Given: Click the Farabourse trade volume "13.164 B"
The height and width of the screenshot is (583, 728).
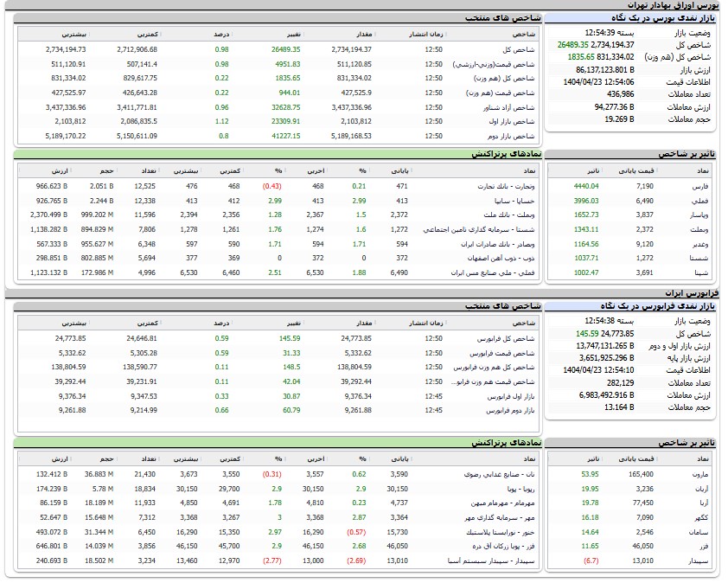Looking at the screenshot, I should coord(619,407).
